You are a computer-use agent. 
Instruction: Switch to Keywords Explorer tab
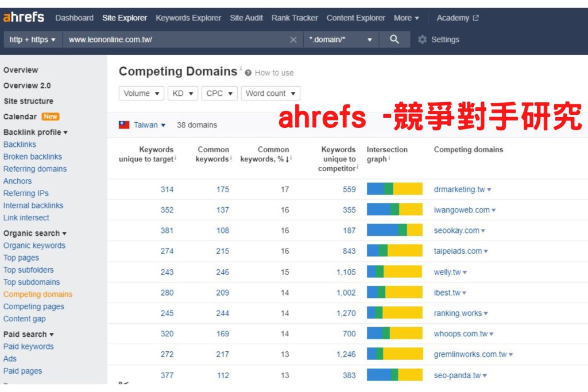(188, 18)
